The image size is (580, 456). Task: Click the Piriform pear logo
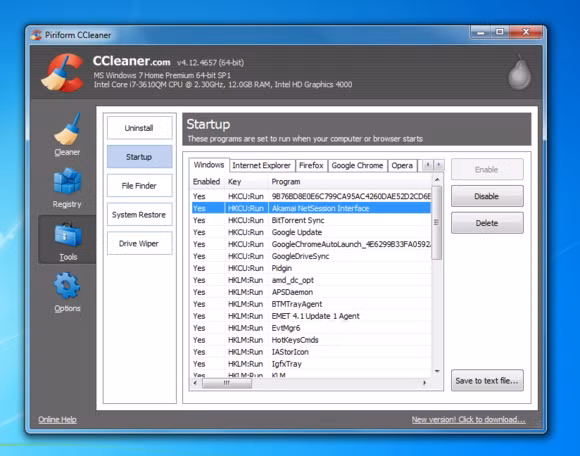click(x=519, y=72)
